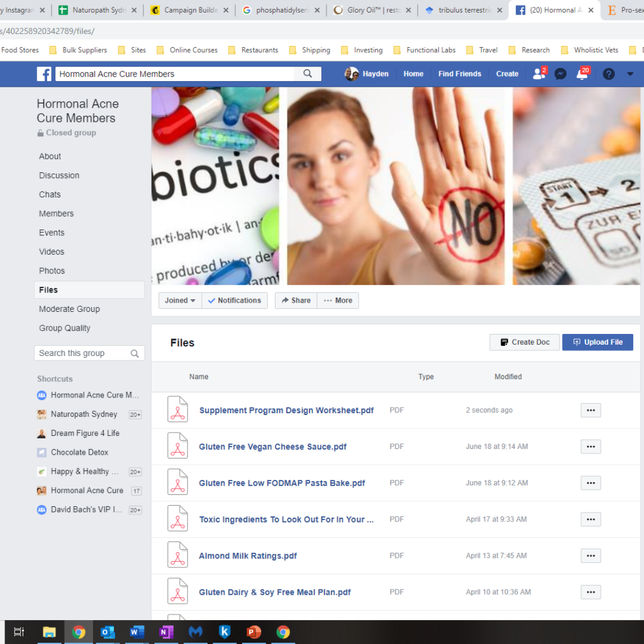
Task: Click PDF icon for Almond Milk Ratings
Action: click(x=177, y=556)
